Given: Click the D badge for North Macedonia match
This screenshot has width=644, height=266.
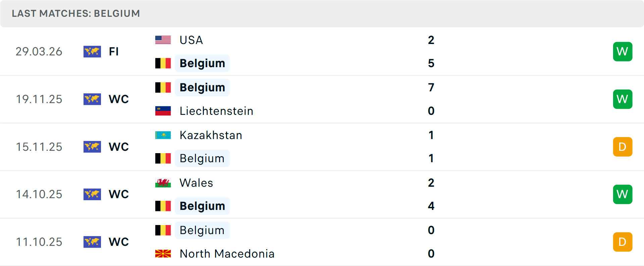Looking at the screenshot, I should 623,242.
